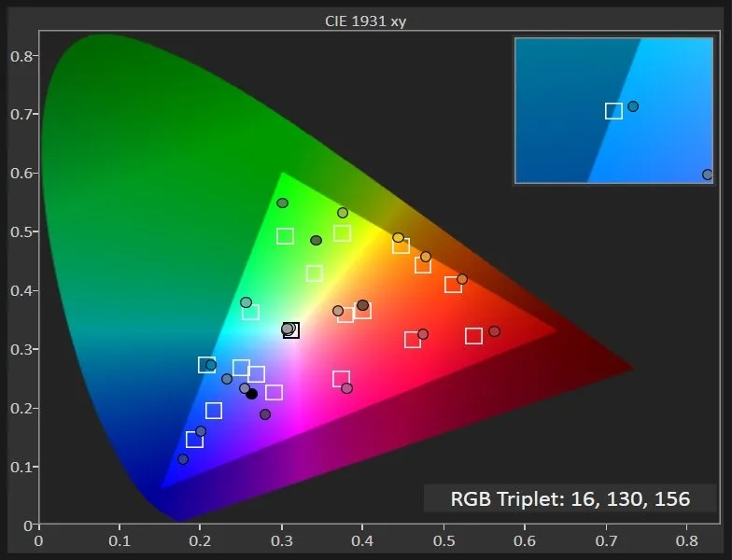
Task: Click the solid black measurement dot
Action: [x=252, y=394]
